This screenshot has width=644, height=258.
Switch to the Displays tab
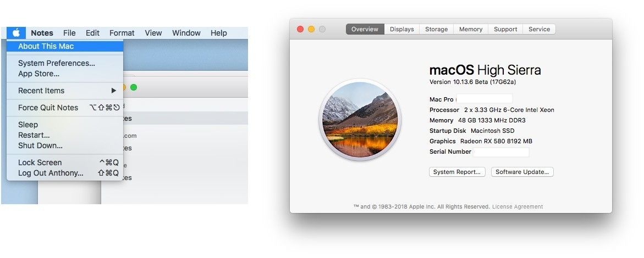[401, 29]
